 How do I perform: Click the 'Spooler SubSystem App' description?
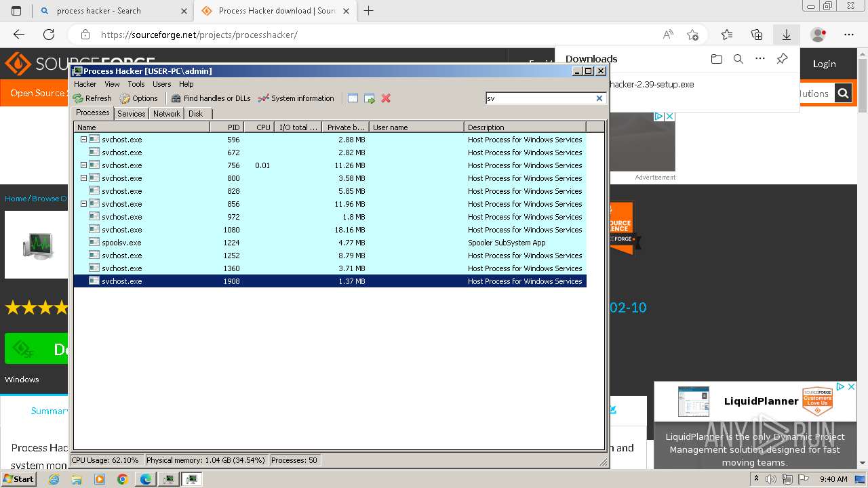(507, 243)
